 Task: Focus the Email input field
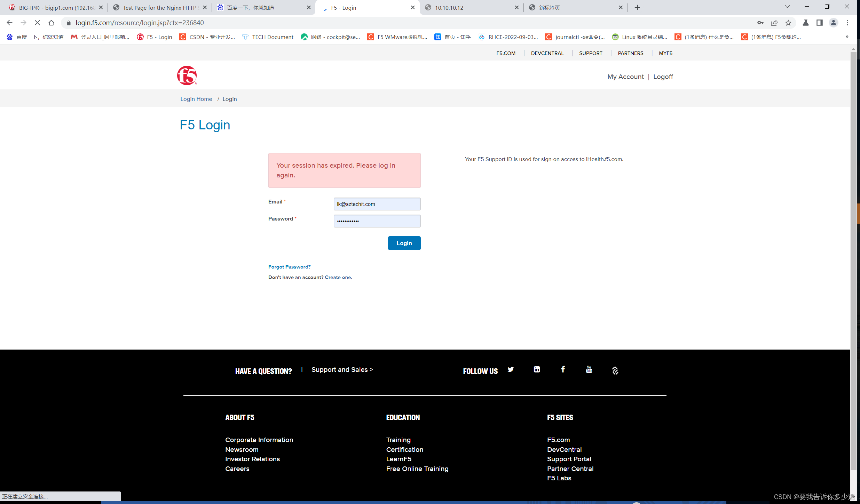tap(377, 204)
